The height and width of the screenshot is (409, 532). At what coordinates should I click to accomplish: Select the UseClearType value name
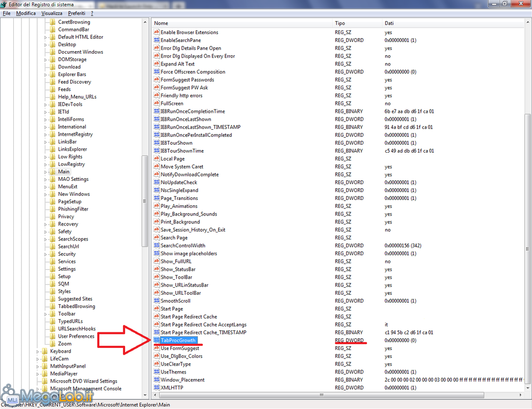176,364
